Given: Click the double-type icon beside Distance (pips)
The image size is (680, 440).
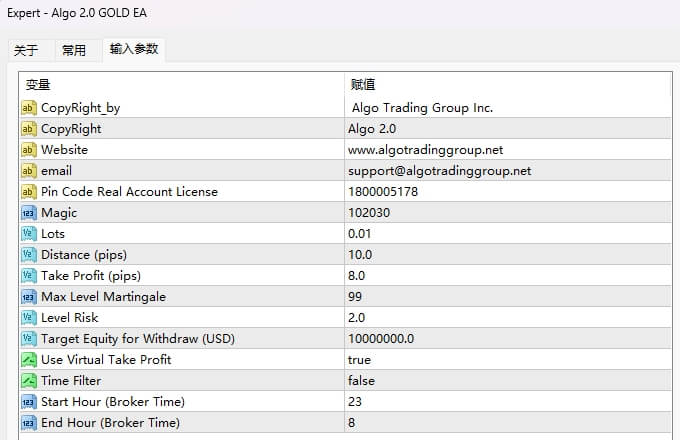Looking at the screenshot, I should tap(29, 254).
